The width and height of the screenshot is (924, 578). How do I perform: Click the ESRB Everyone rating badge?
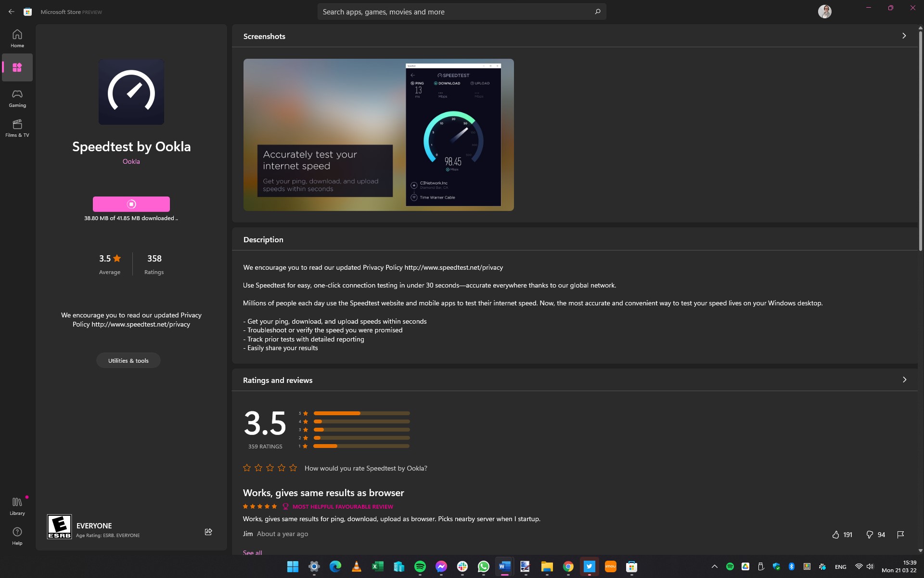coord(59,526)
